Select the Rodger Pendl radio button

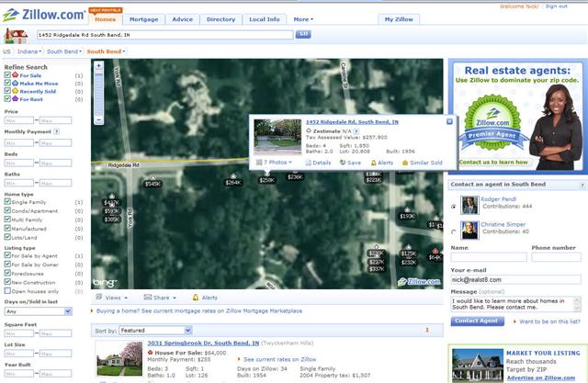(x=454, y=207)
